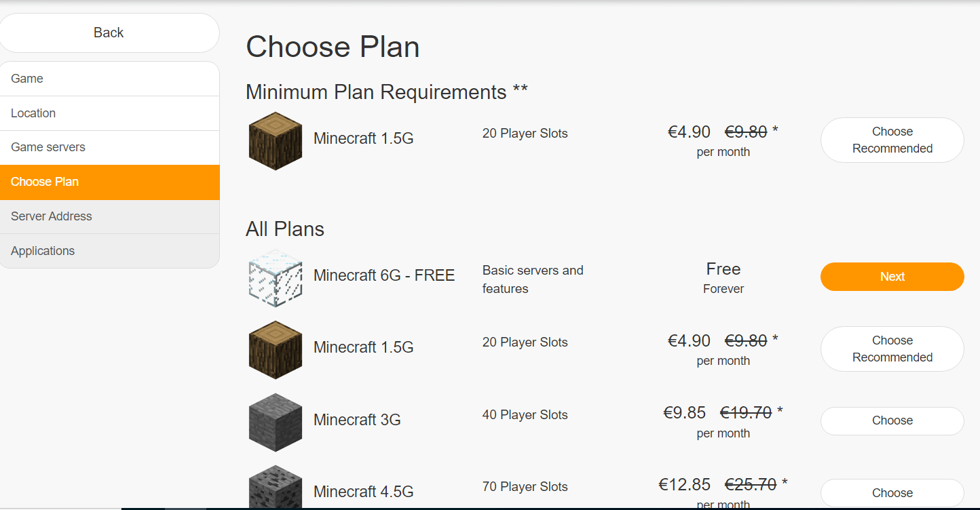Open the Location section in the sidebar
980x510 pixels.
pyautogui.click(x=33, y=113)
